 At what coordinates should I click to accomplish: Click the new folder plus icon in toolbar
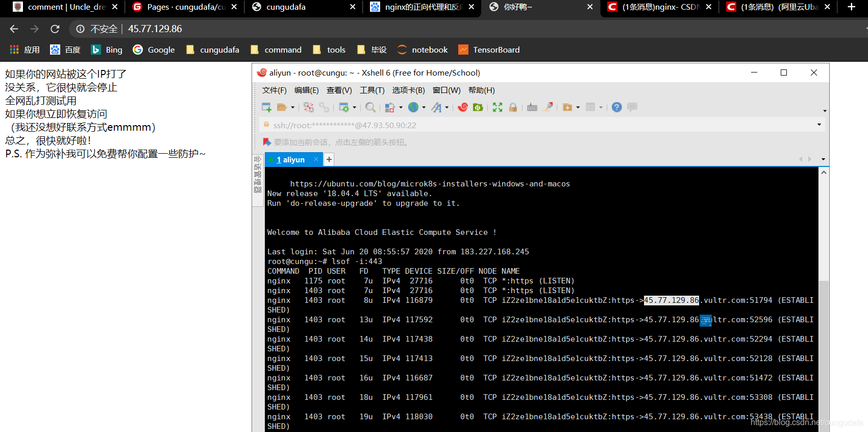coord(567,107)
